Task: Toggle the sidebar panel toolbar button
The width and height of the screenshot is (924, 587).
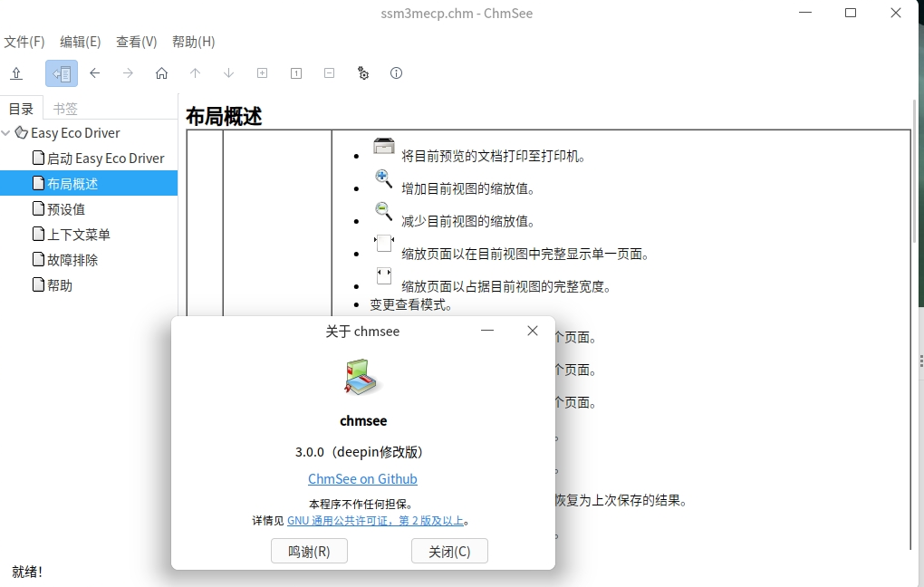Action: tap(62, 73)
